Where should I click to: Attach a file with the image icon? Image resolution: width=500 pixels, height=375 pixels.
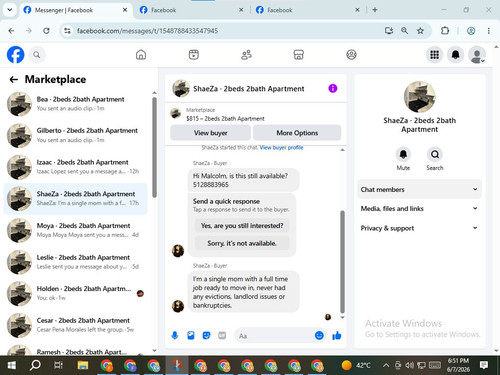(191, 336)
